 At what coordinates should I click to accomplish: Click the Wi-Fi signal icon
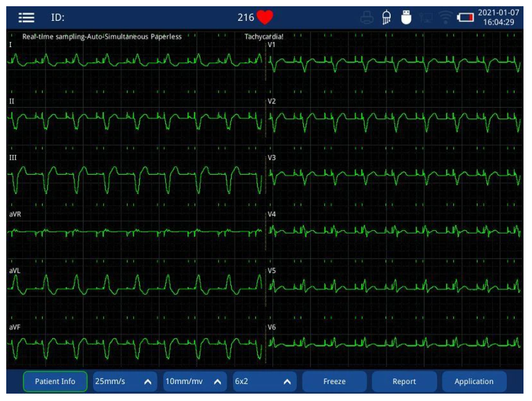tap(446, 17)
